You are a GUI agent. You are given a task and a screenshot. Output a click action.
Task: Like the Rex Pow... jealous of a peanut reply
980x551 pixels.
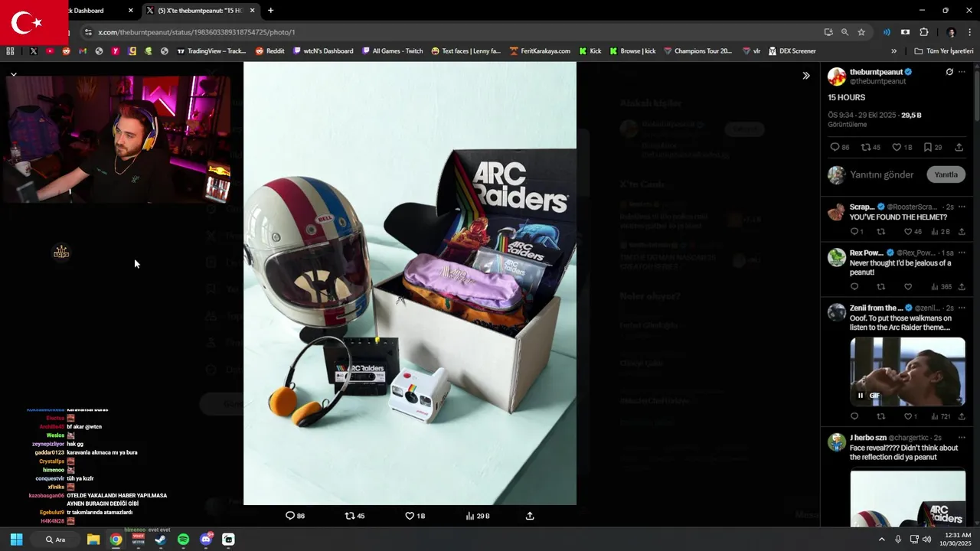tap(908, 287)
